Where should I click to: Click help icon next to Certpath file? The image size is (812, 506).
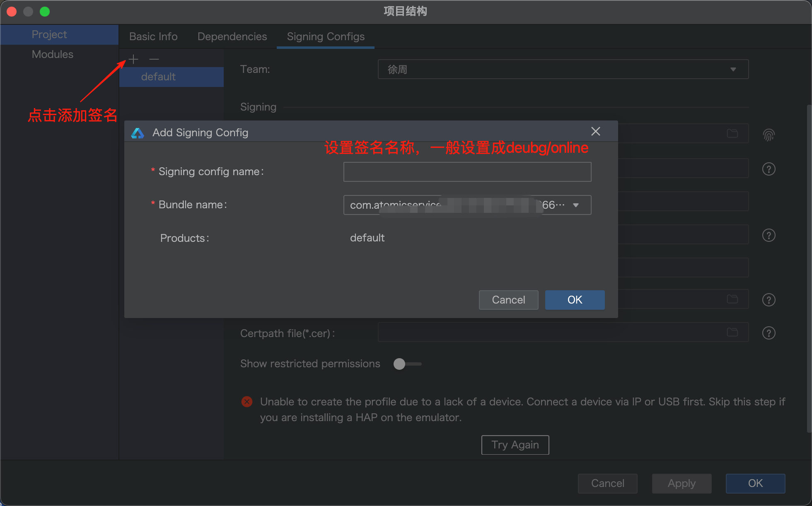[768, 333]
